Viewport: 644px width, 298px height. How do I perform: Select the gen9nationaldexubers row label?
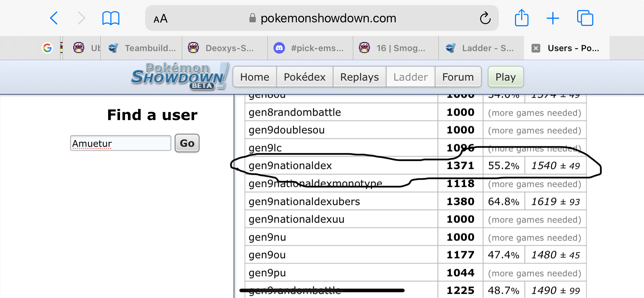point(304,202)
